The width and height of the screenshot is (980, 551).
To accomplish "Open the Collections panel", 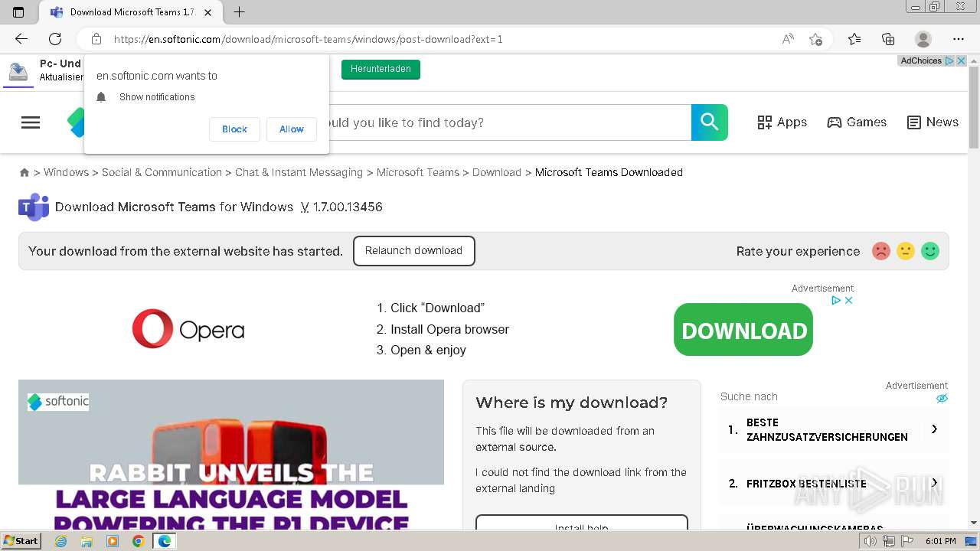I will tap(888, 39).
